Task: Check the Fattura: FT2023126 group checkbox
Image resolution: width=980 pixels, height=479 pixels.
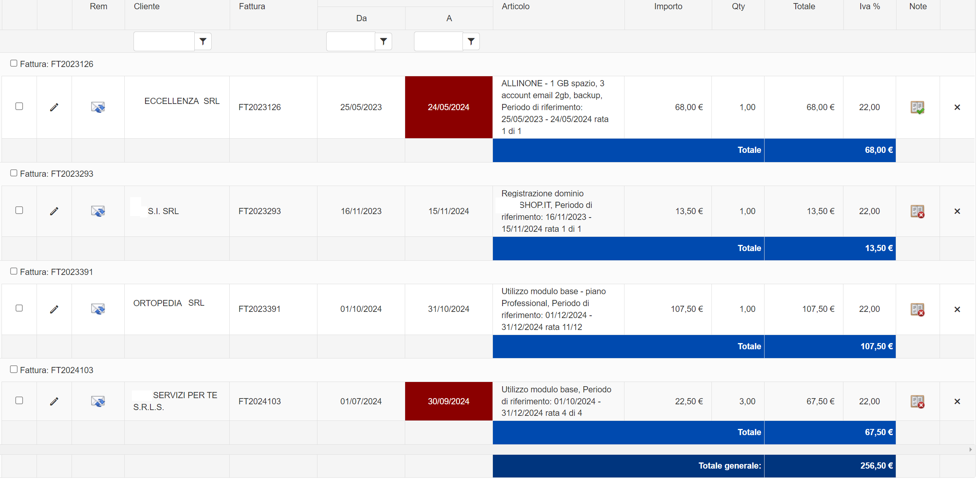Action: pos(14,64)
